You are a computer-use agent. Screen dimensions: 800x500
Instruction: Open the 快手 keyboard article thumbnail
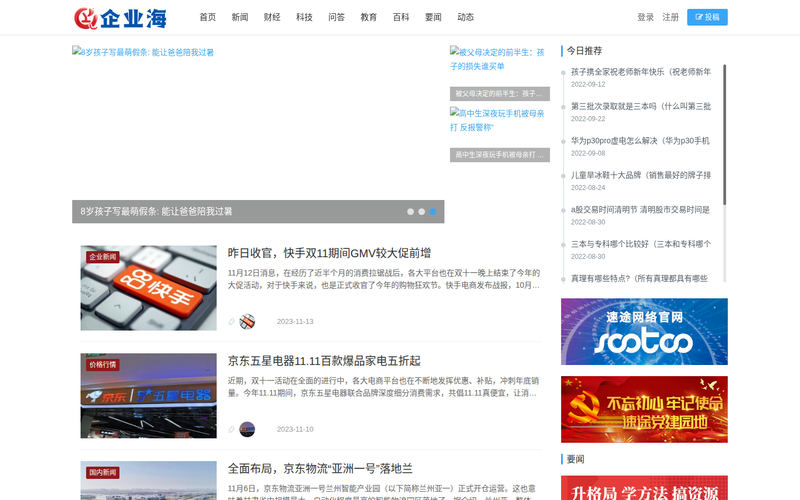click(148, 288)
